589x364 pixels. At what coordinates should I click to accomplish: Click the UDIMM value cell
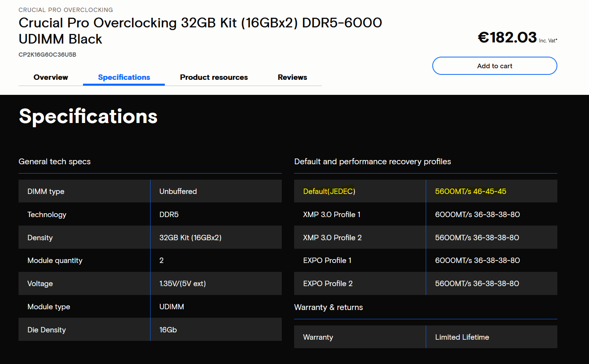[216, 307]
